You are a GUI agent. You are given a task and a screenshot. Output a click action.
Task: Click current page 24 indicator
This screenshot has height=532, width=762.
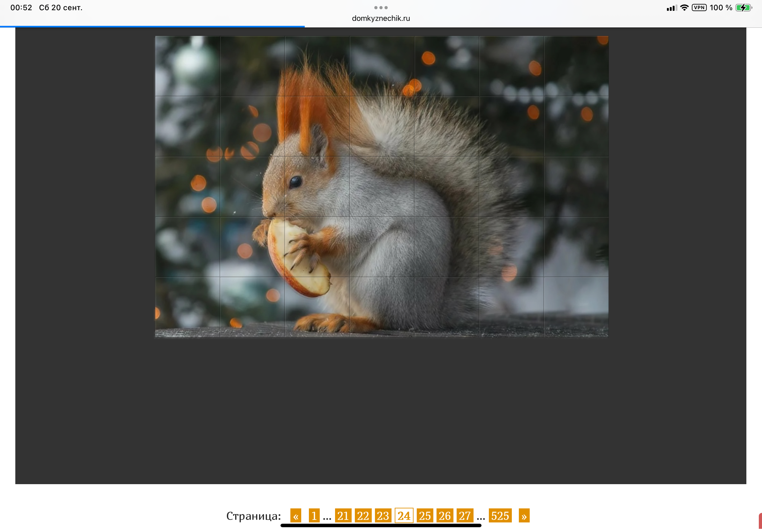click(404, 516)
